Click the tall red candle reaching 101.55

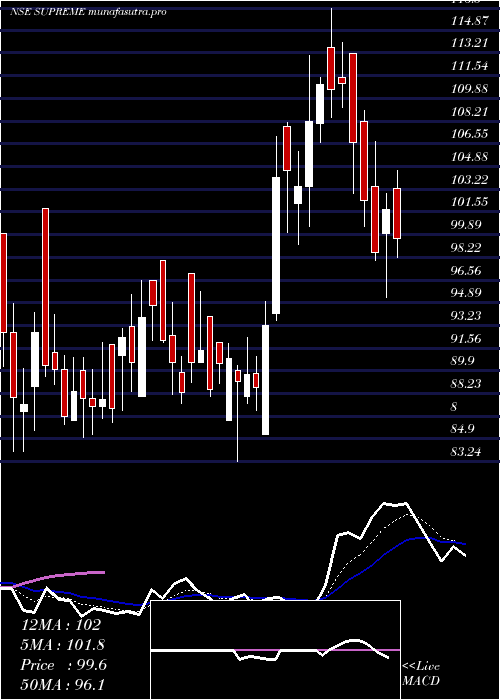pyautogui.click(x=46, y=287)
